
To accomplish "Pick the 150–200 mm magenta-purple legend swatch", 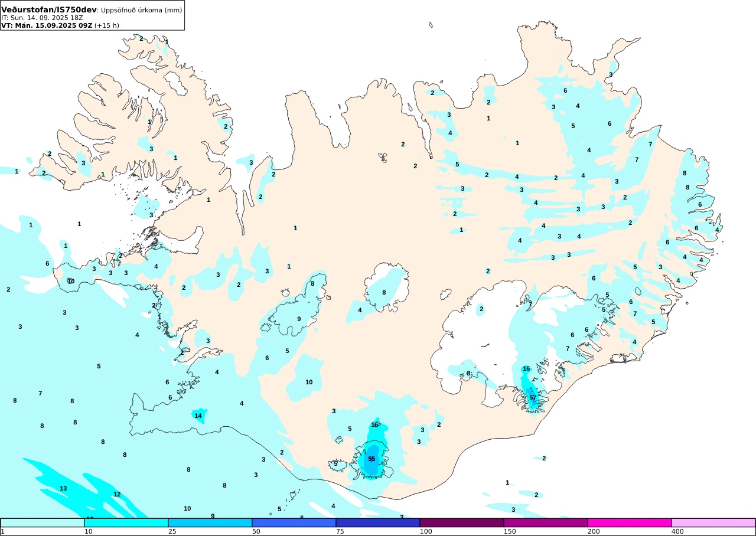I will [x=546, y=522].
